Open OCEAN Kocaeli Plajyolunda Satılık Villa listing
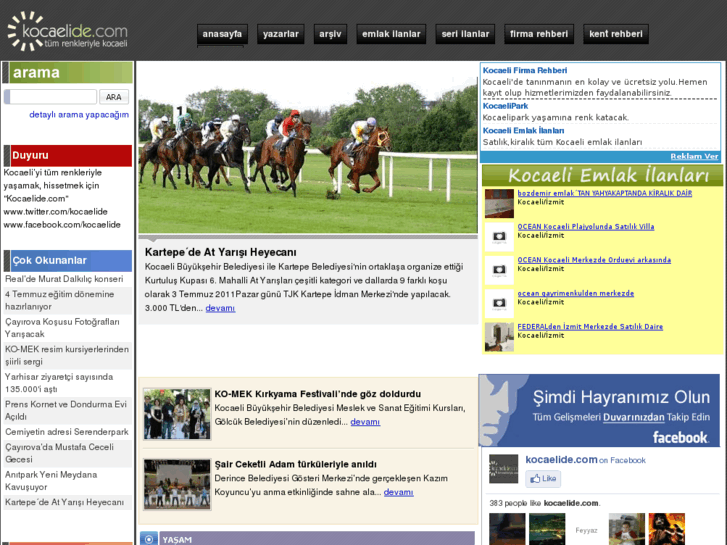 (x=586, y=226)
